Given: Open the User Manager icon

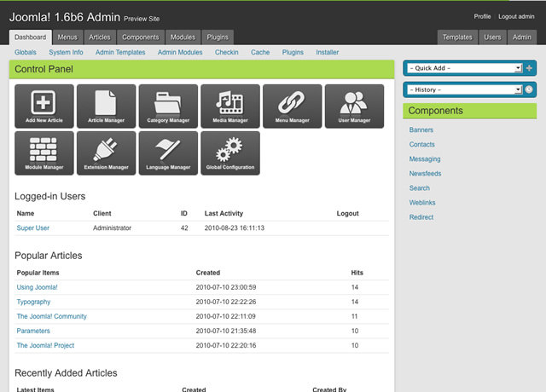Looking at the screenshot, I should coord(354,106).
